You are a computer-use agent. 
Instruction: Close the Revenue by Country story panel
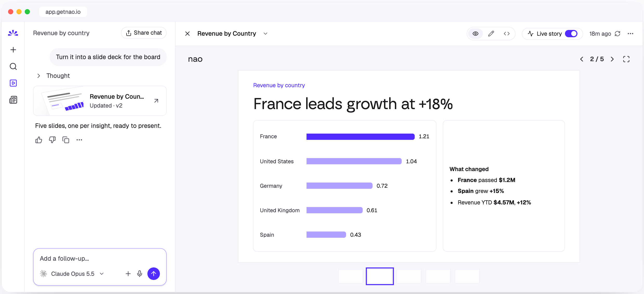pos(187,34)
